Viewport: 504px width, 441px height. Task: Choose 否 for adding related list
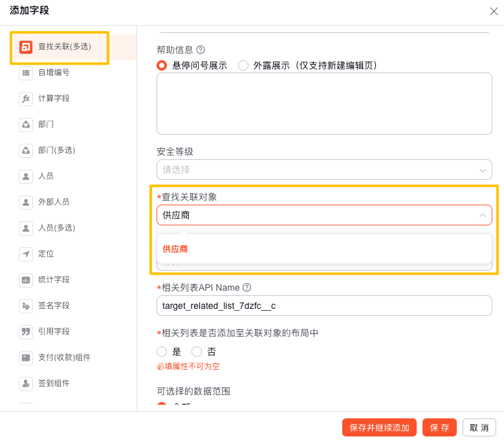click(197, 352)
